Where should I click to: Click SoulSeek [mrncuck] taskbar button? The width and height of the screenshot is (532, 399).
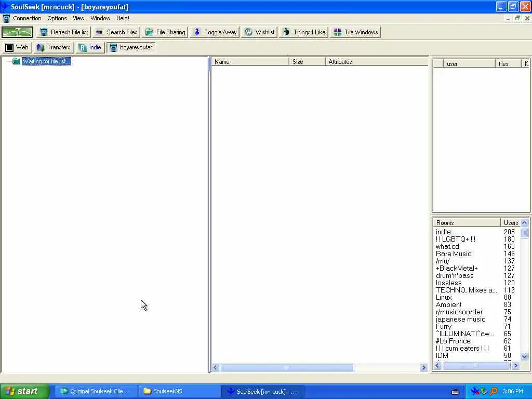[262, 392]
